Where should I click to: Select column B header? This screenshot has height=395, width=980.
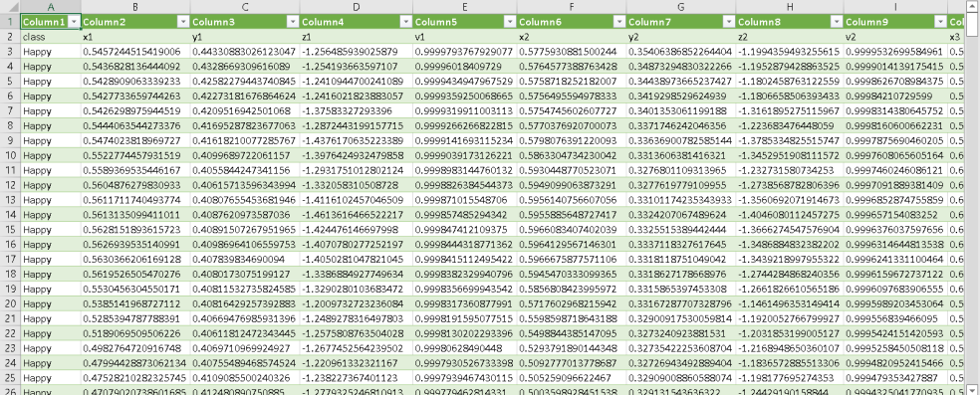(135, 7)
